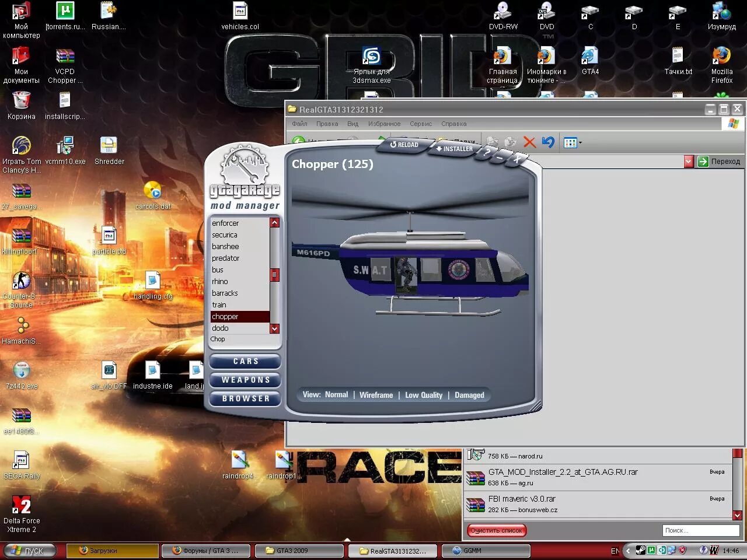Switch to the WEAPONS category
This screenshot has width=747, height=560.
[245, 380]
